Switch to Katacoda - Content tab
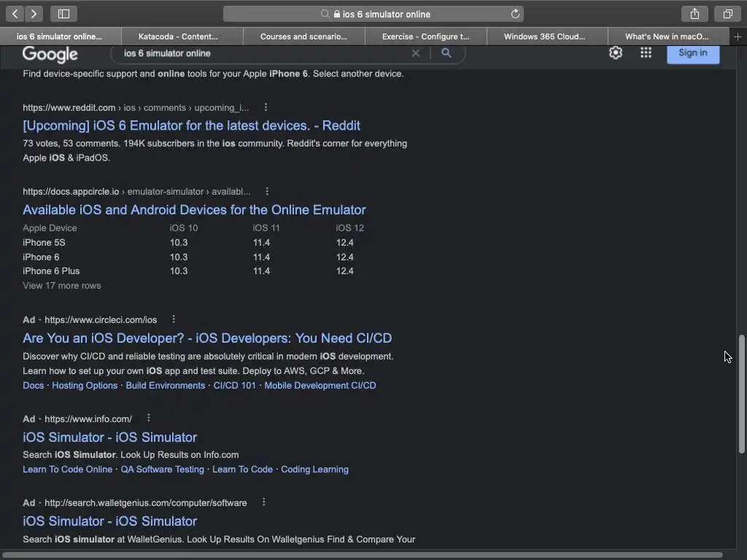Viewport: 747px width, 560px height. click(x=182, y=36)
